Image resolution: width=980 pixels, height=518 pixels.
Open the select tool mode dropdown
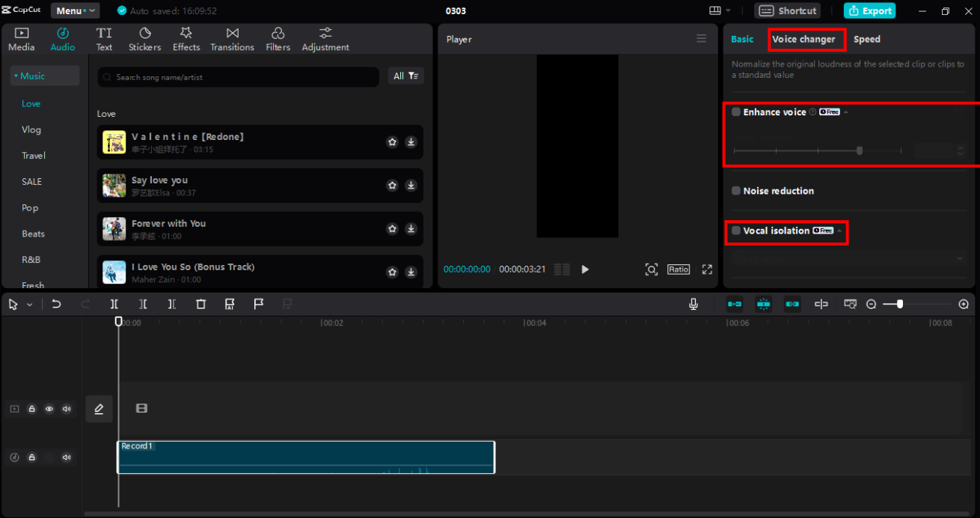point(30,305)
